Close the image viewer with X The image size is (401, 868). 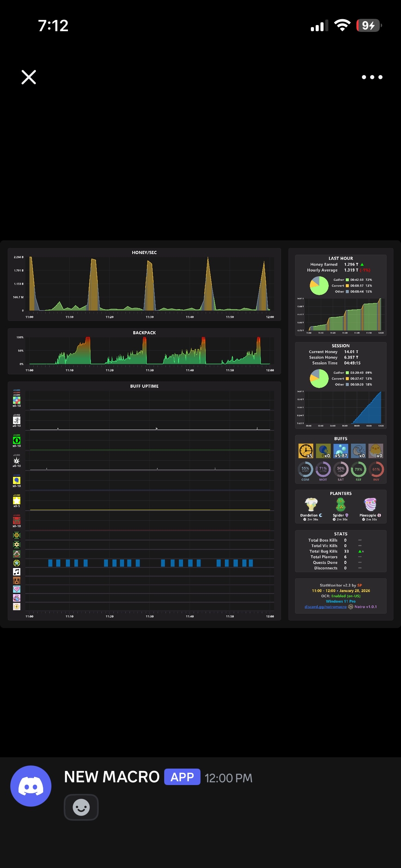[29, 77]
